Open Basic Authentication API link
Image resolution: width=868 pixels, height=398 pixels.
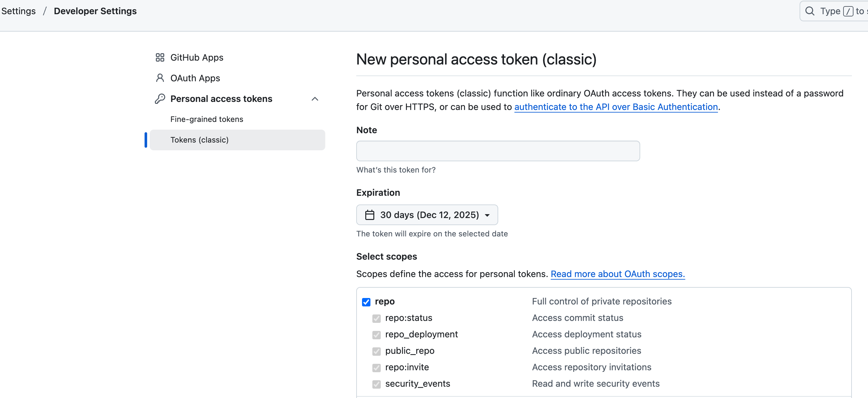click(616, 107)
